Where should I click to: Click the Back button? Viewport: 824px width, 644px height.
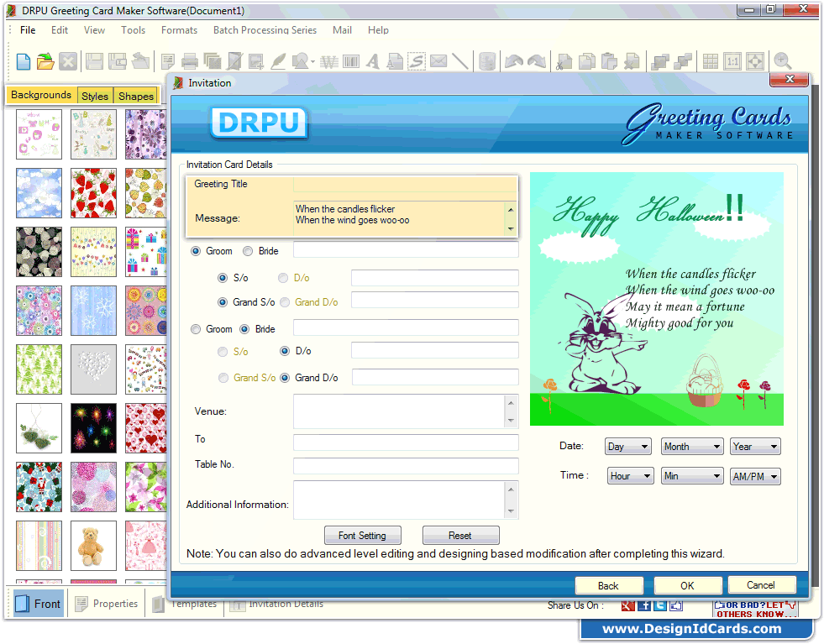tap(608, 585)
